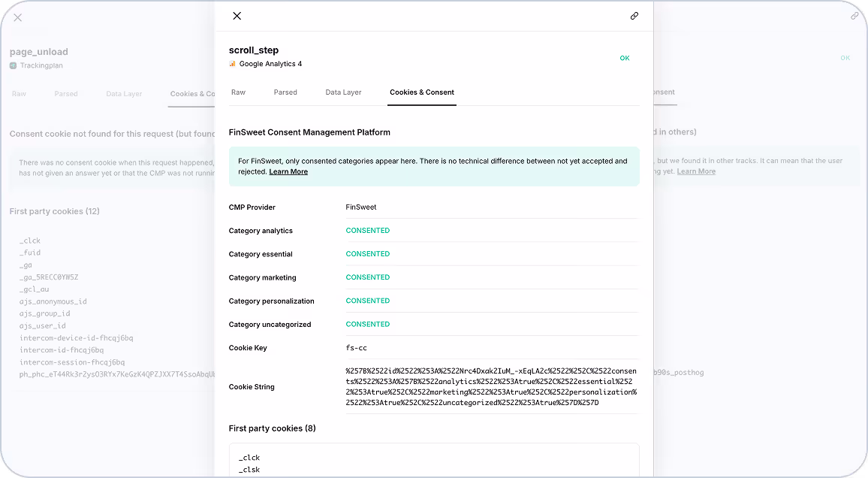The height and width of the screenshot is (478, 868).
Task: Open the Parsed tab of scroll_step
Action: (285, 92)
